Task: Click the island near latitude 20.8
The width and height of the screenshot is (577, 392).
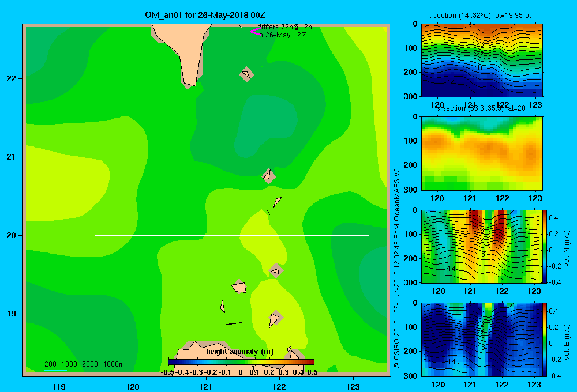Action: point(269,175)
